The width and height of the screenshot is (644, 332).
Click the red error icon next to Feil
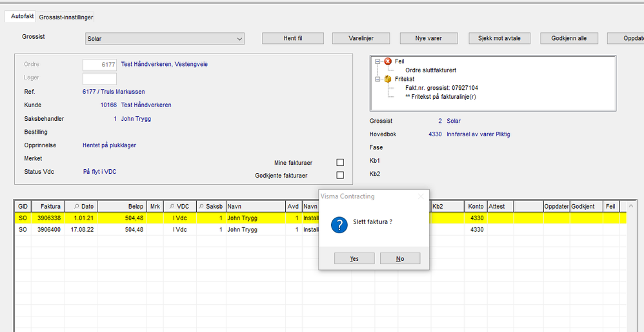tap(388, 61)
